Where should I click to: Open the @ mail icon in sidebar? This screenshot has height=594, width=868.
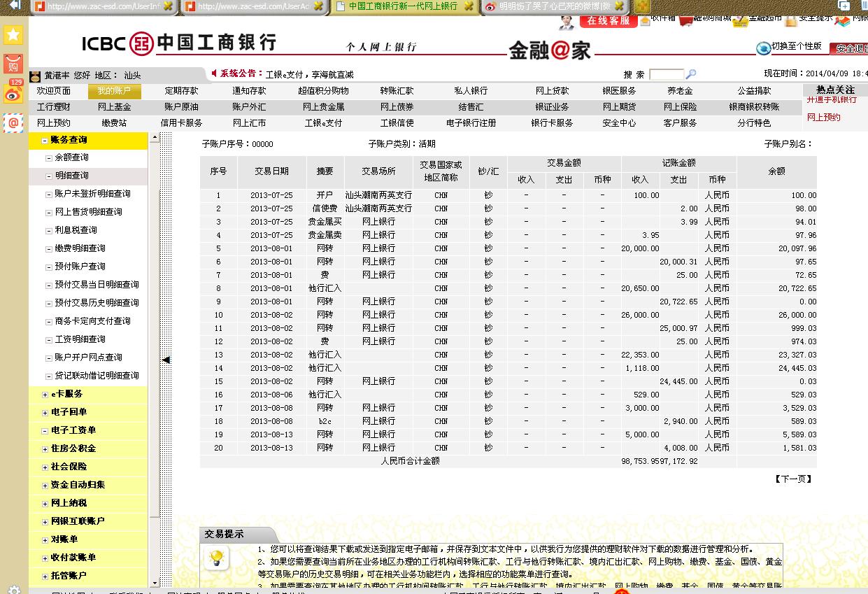pyautogui.click(x=13, y=123)
